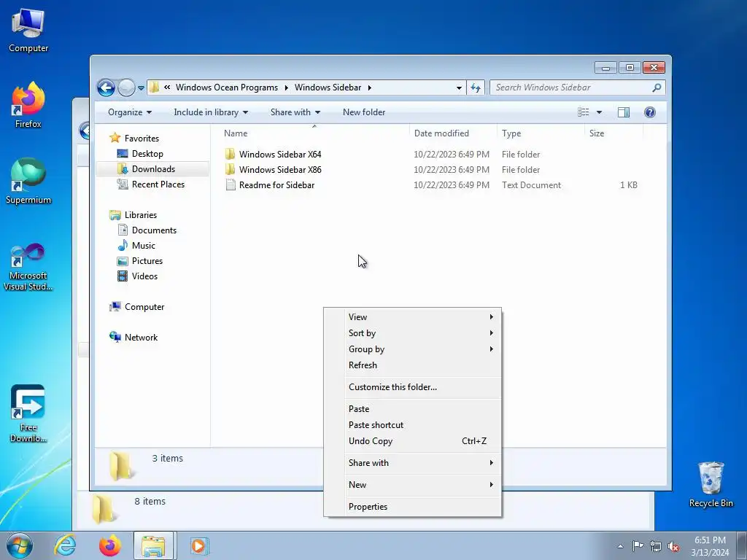Viewport: 747px width, 560px height.
Task: Open the recent pages dropdown arrow
Action: (x=141, y=88)
